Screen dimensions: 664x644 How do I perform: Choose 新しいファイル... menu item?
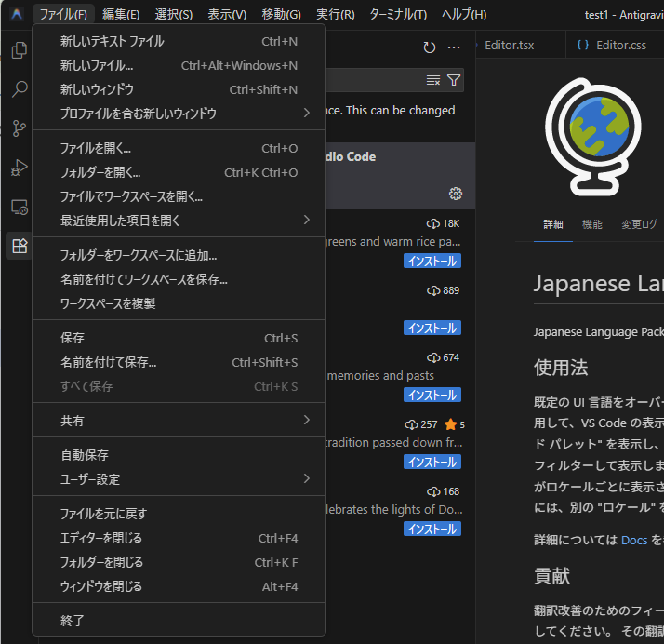pyautogui.click(x=179, y=66)
